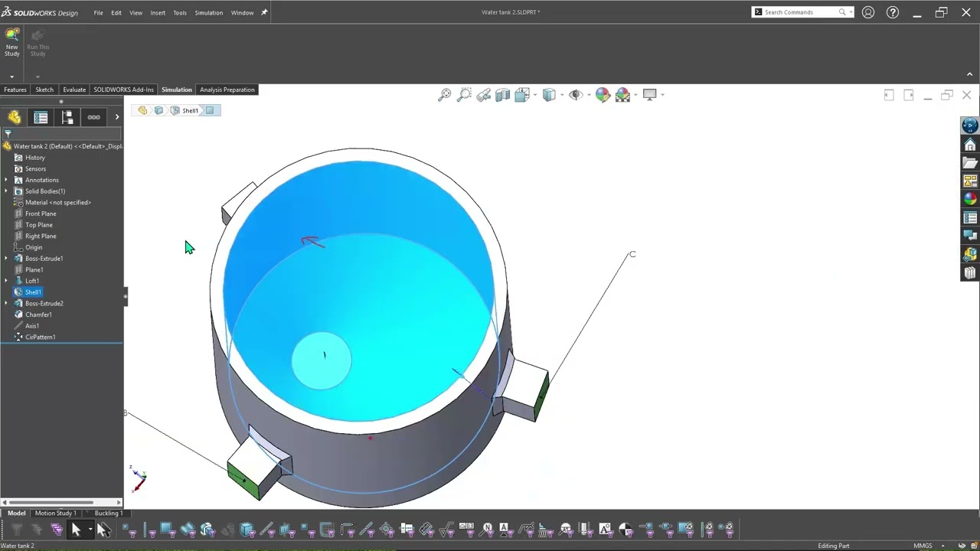Switch to the Buckling 1 tab
Viewport: 980px width, 551px height.
point(107,514)
